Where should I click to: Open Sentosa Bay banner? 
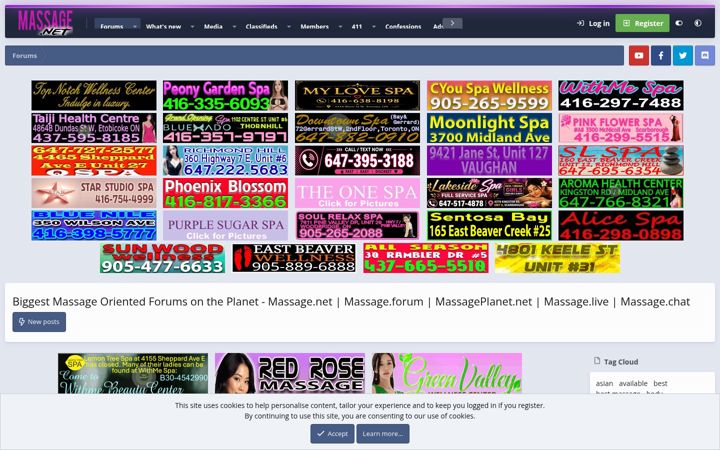(x=489, y=225)
